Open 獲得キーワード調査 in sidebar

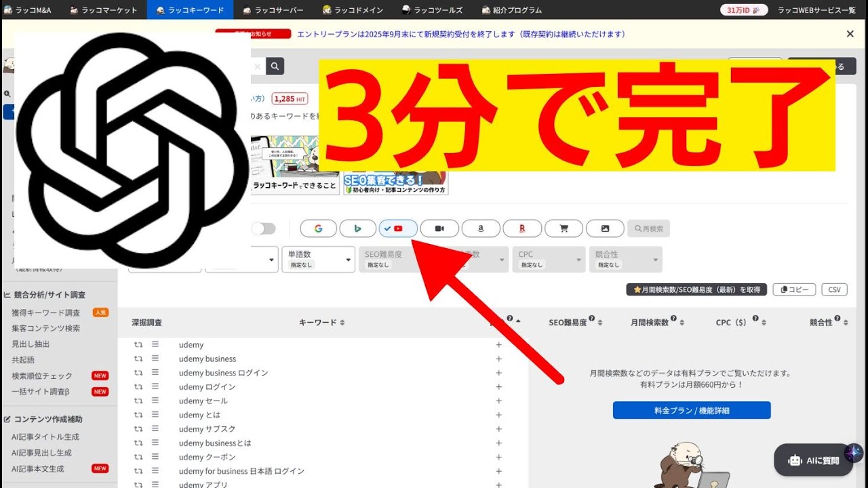[45, 312]
